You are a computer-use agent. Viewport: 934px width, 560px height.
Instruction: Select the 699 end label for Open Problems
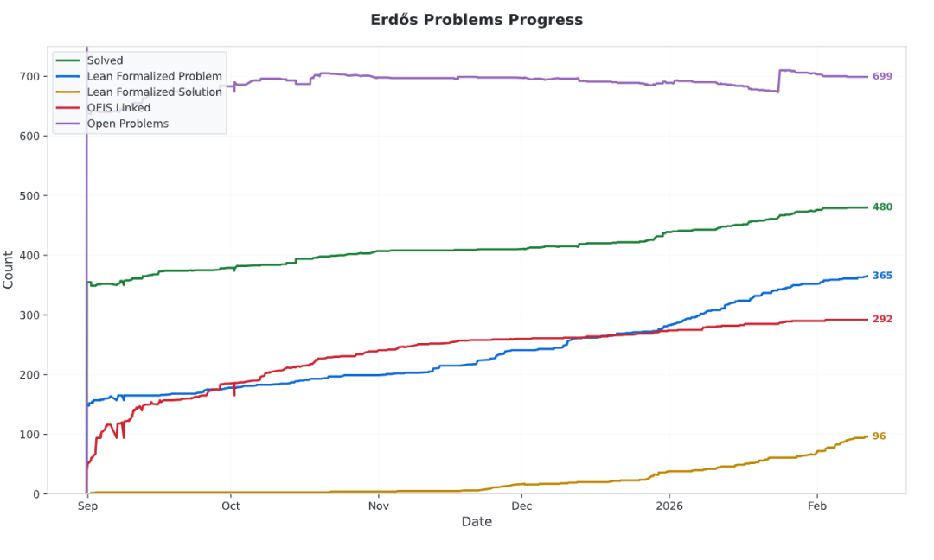tap(882, 77)
